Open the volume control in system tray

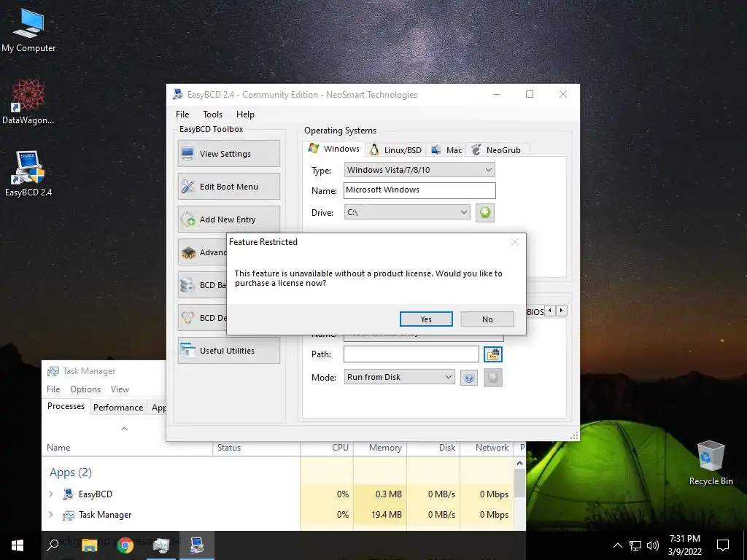click(653, 545)
